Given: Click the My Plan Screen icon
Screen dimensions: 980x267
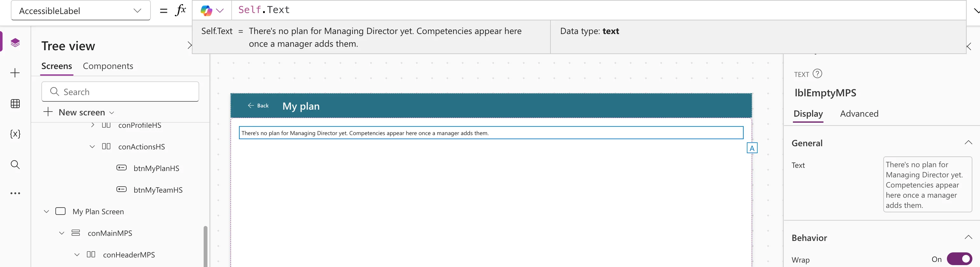Looking at the screenshot, I should pos(60,211).
